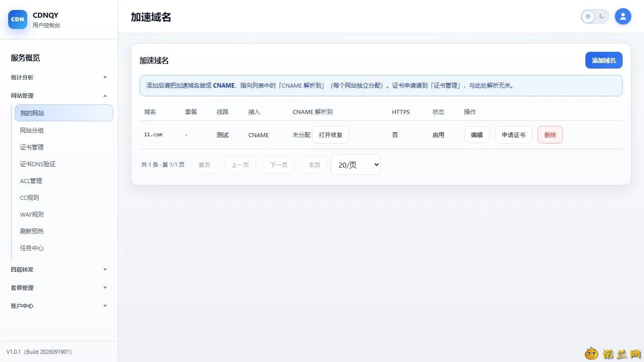Open the 20/页 page size dropdown
The height and width of the screenshot is (362, 644).
355,165
